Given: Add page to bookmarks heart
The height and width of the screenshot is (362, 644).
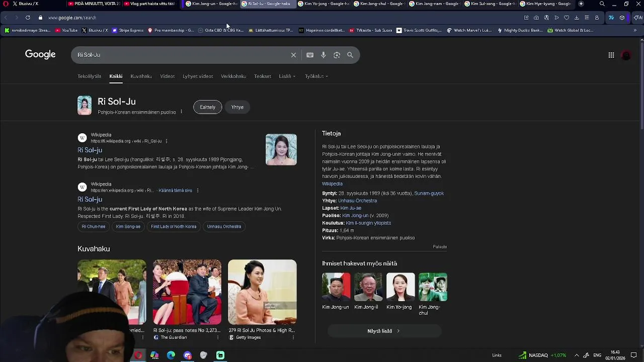Looking at the screenshot, I should pyautogui.click(x=567, y=18).
